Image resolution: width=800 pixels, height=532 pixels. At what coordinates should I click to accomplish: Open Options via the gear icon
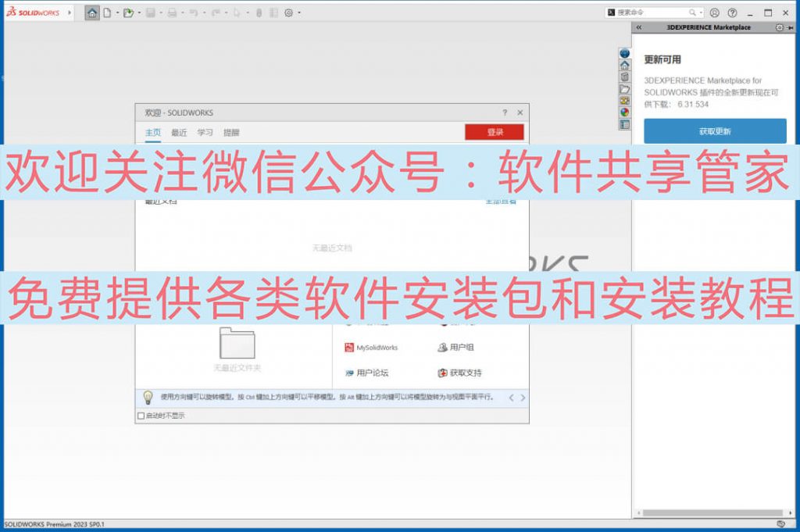coord(289,12)
